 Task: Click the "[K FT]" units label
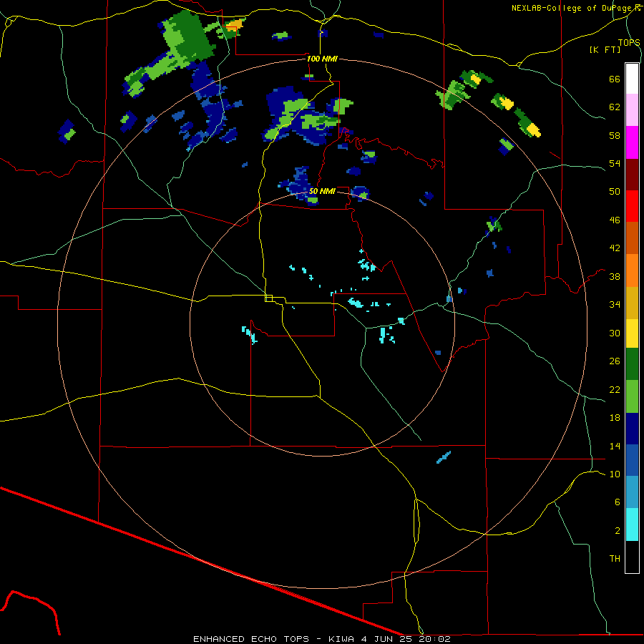coord(605,49)
